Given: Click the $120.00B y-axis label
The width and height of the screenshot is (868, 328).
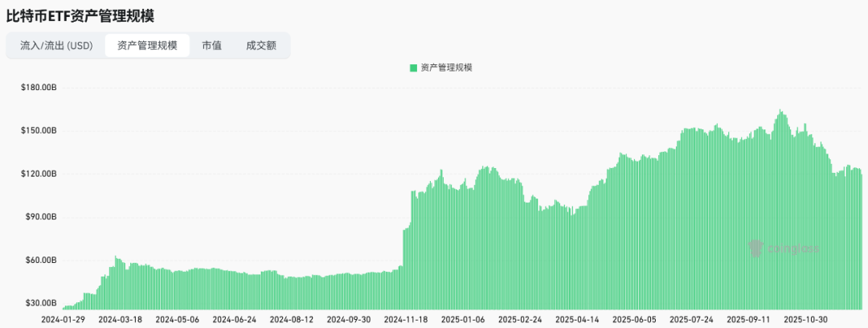Looking at the screenshot, I should pos(39,174).
